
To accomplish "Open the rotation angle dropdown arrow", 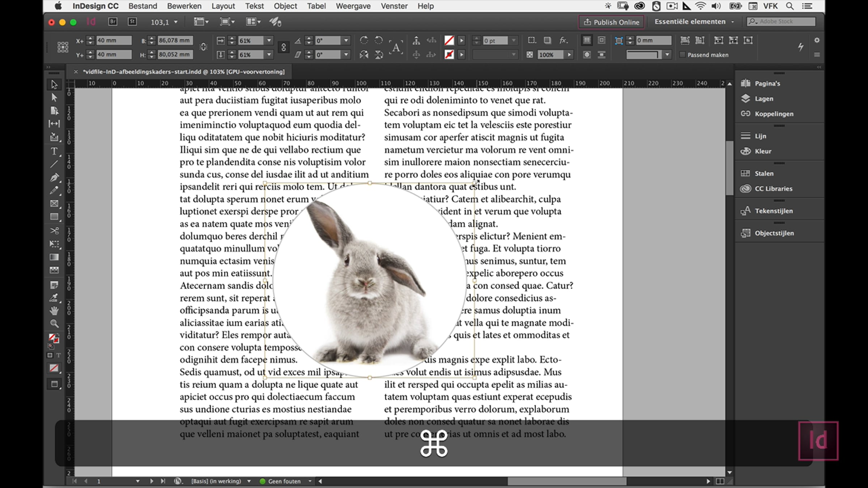I will [x=346, y=40].
